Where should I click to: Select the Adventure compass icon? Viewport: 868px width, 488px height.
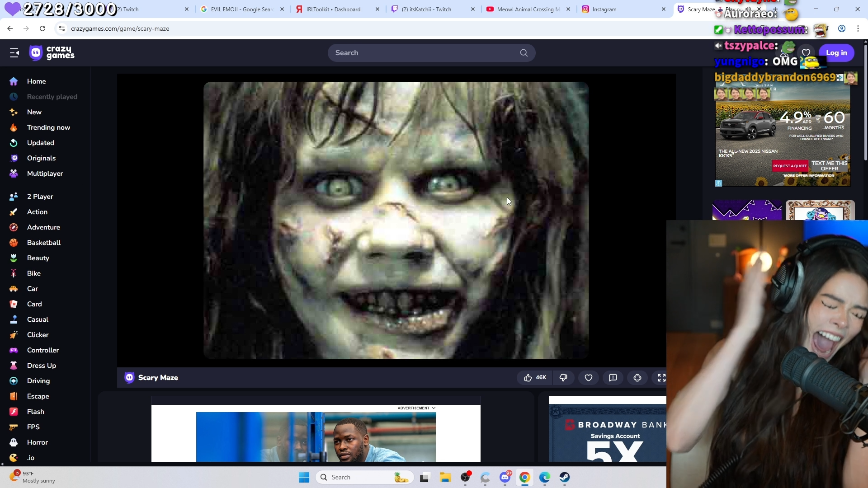14,227
